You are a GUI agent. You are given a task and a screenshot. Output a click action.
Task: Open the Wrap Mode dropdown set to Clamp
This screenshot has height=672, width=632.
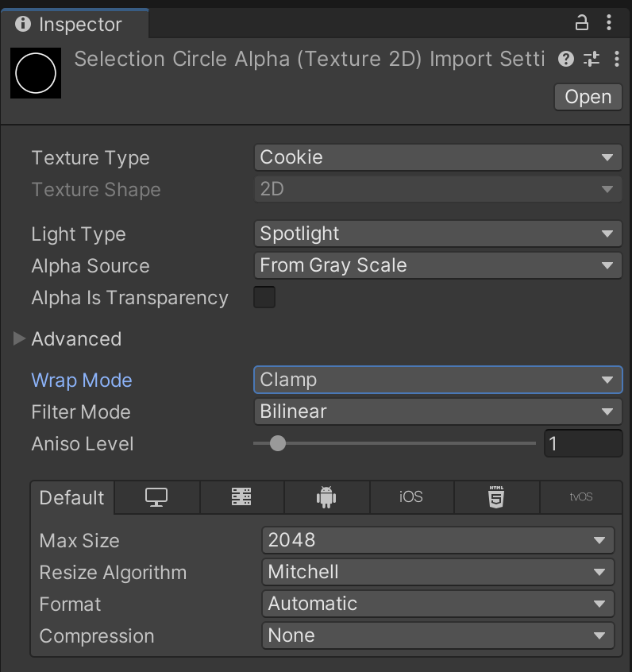point(437,380)
